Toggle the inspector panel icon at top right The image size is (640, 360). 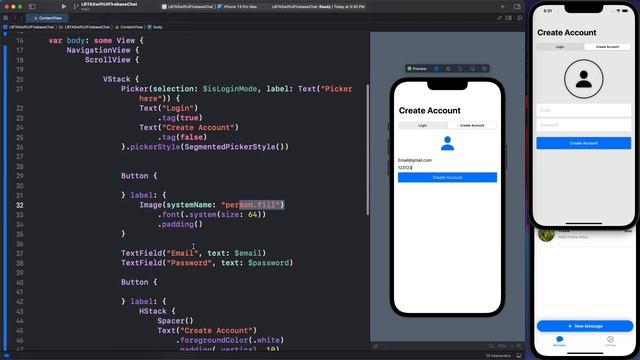(x=517, y=7)
